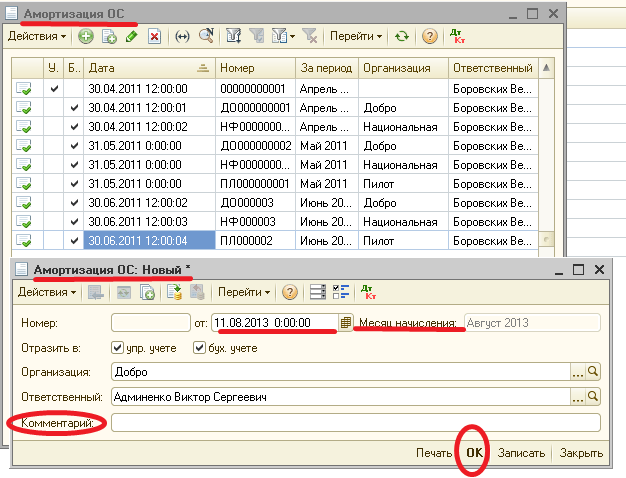Open Перейти menu in Новый document
The height and width of the screenshot is (478, 626).
(244, 292)
